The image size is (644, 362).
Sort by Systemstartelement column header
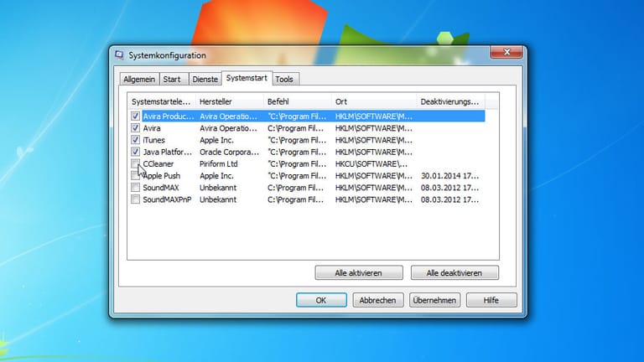(161, 101)
